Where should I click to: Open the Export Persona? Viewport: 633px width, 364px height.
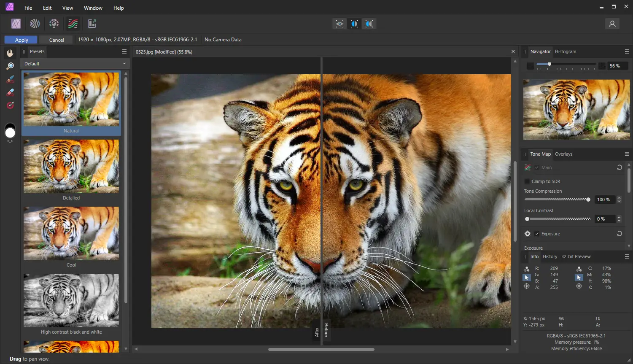pos(92,24)
